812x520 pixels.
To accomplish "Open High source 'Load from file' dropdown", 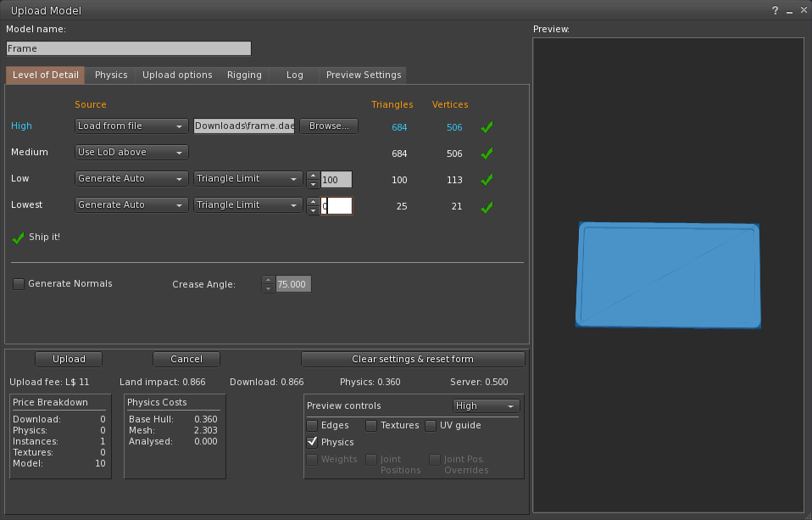I will [131, 126].
